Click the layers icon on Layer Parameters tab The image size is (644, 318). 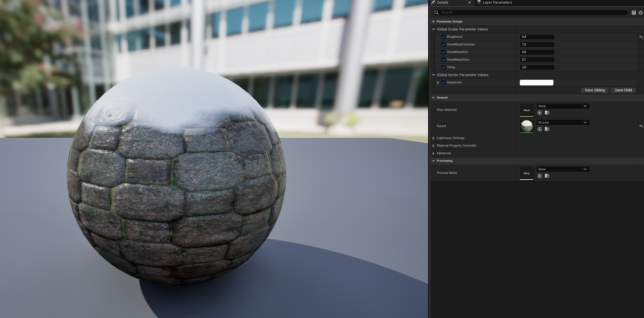point(479,2)
